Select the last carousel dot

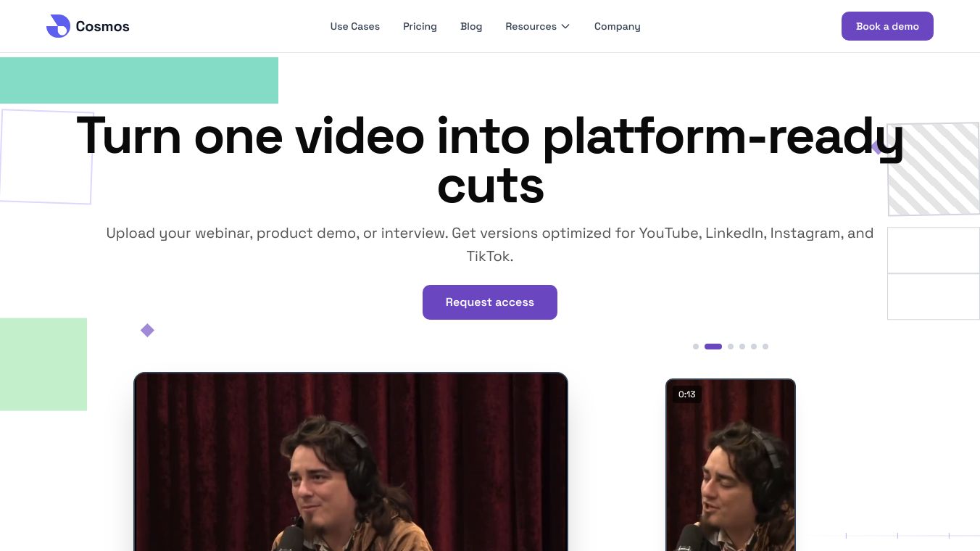tap(765, 347)
